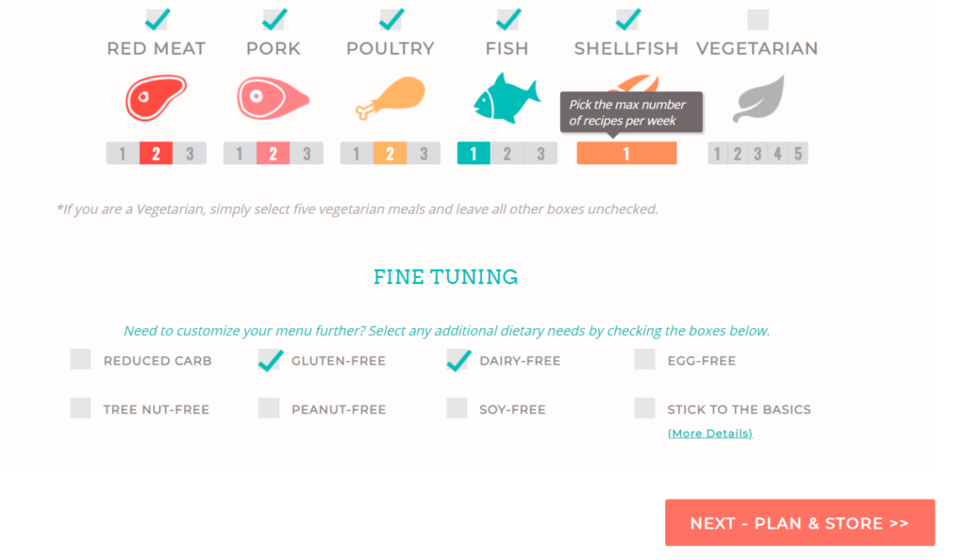
Task: Click the red meat steak icon
Action: tap(156, 97)
